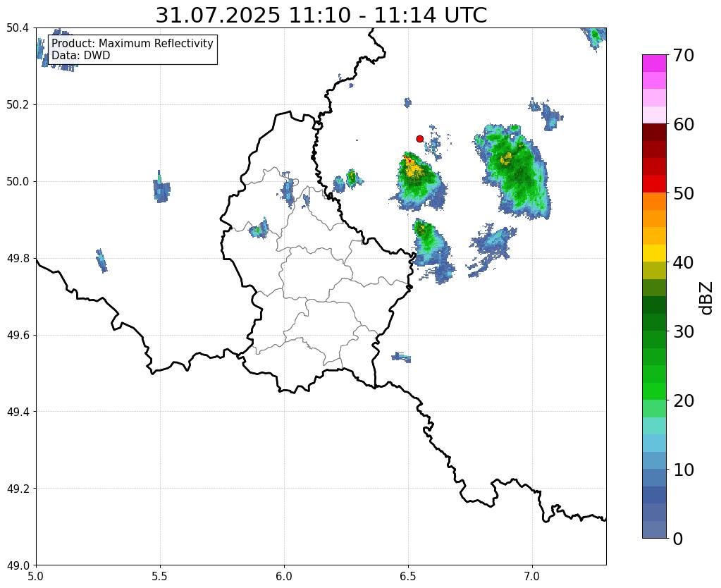Screen dimensions: 721x588
Task: Click the colorbar tick label 70
Action: pyautogui.click(x=684, y=55)
